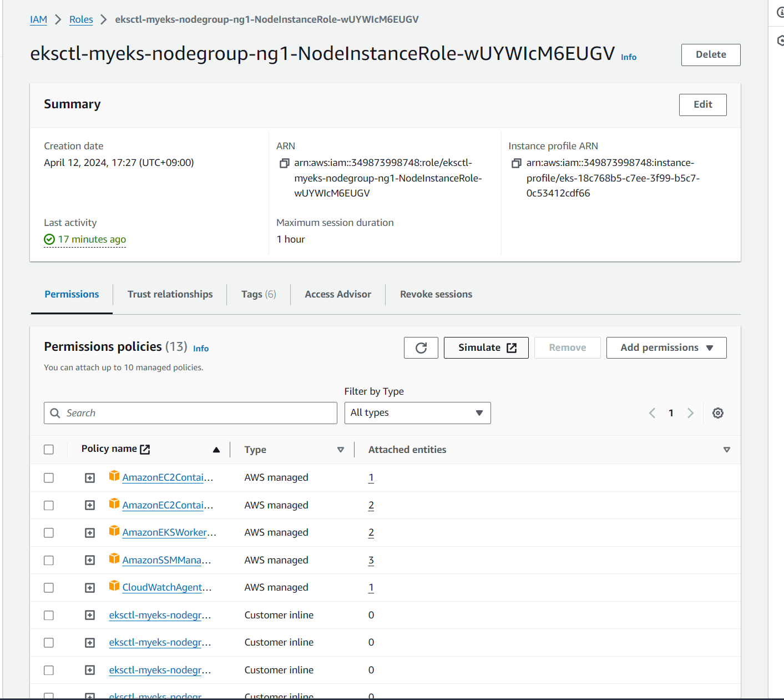Open Info link next to Permissions policies
This screenshot has height=700, width=784.
pos(201,349)
